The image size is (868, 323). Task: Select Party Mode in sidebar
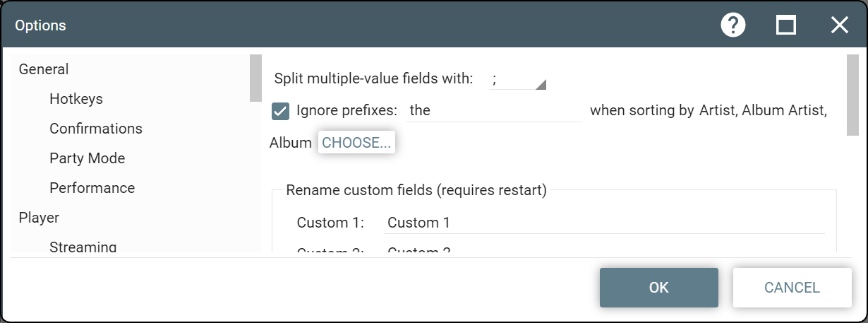coord(88,158)
